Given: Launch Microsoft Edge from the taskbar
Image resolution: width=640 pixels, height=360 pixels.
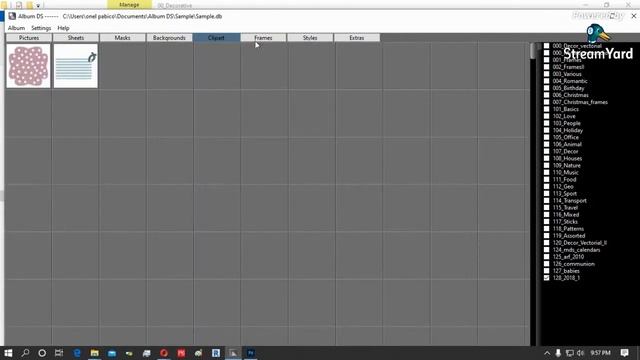Looking at the screenshot, I should 77,353.
